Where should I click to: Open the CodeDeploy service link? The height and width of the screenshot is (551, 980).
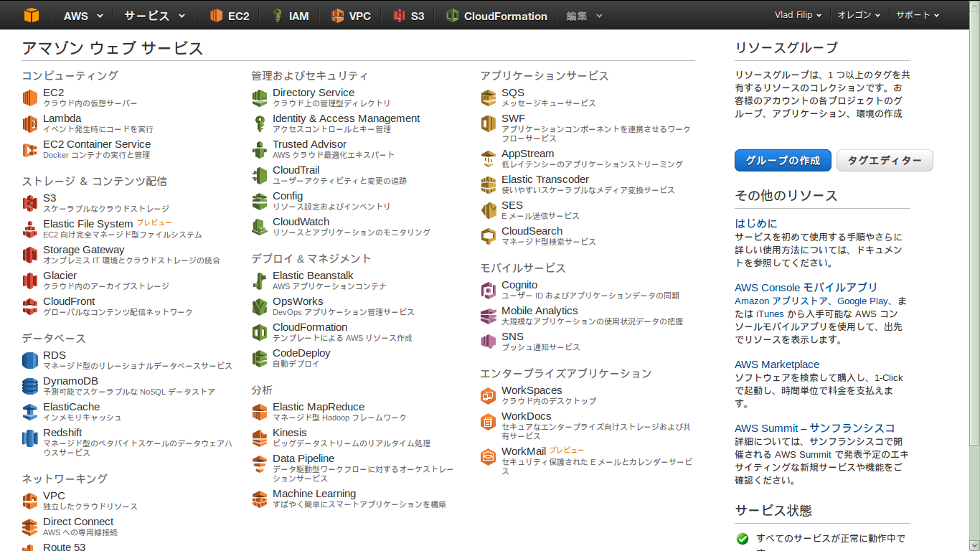(301, 353)
